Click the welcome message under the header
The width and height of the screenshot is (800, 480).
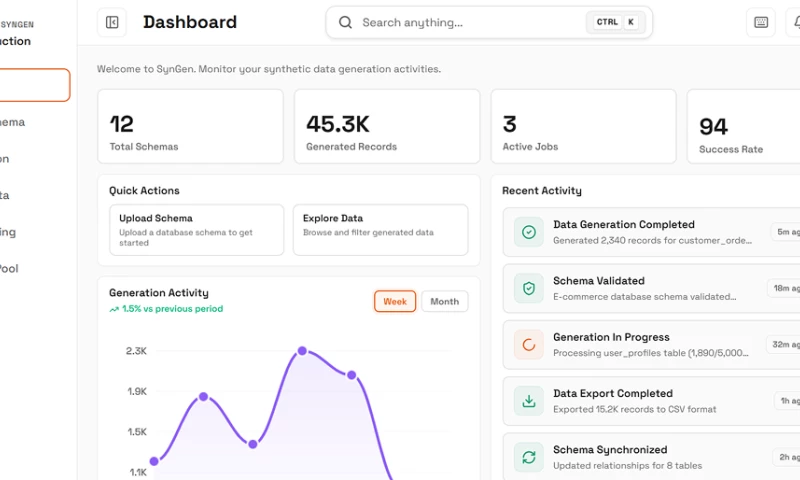[269, 69]
